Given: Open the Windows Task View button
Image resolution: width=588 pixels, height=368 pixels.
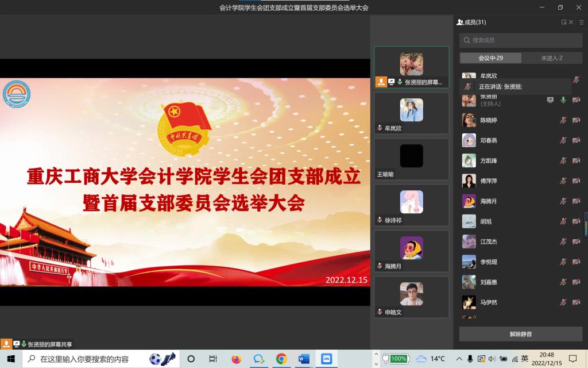Looking at the screenshot, I should pos(213,359).
